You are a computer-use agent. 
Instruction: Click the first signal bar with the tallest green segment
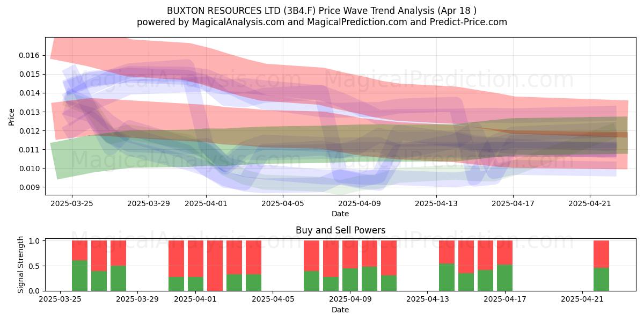[80, 266]
